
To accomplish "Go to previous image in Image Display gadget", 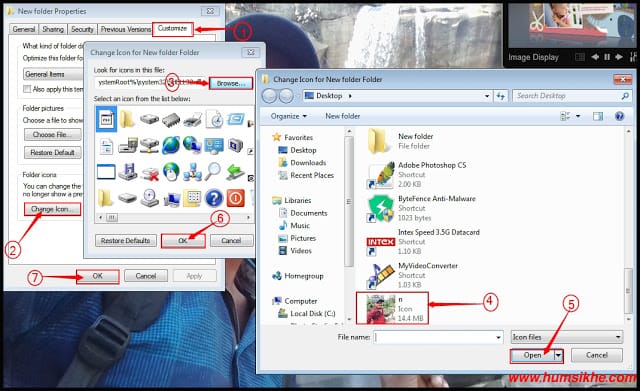I will [x=595, y=57].
